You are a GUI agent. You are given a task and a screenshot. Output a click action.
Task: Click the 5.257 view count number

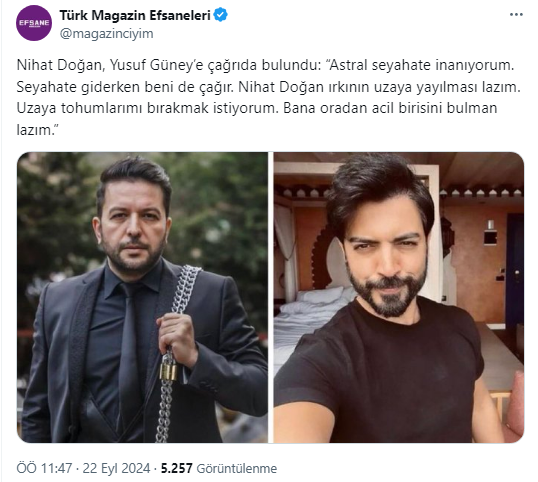[176, 468]
